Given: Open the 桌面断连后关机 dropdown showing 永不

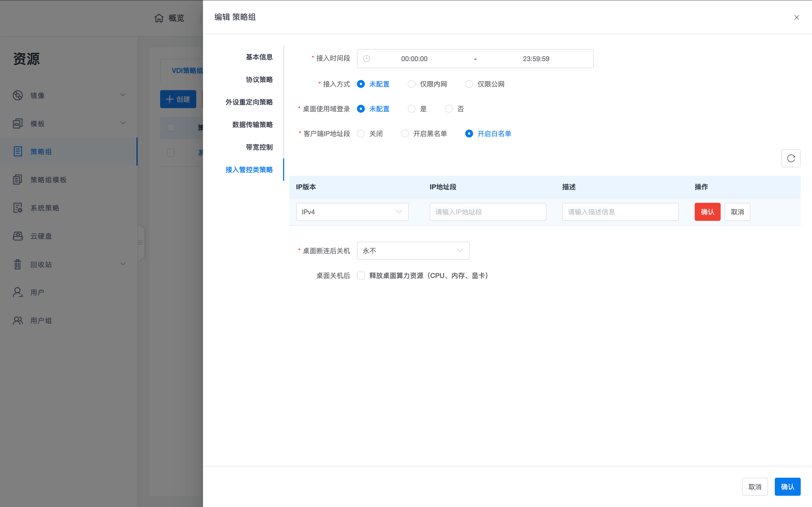Looking at the screenshot, I should tap(413, 251).
